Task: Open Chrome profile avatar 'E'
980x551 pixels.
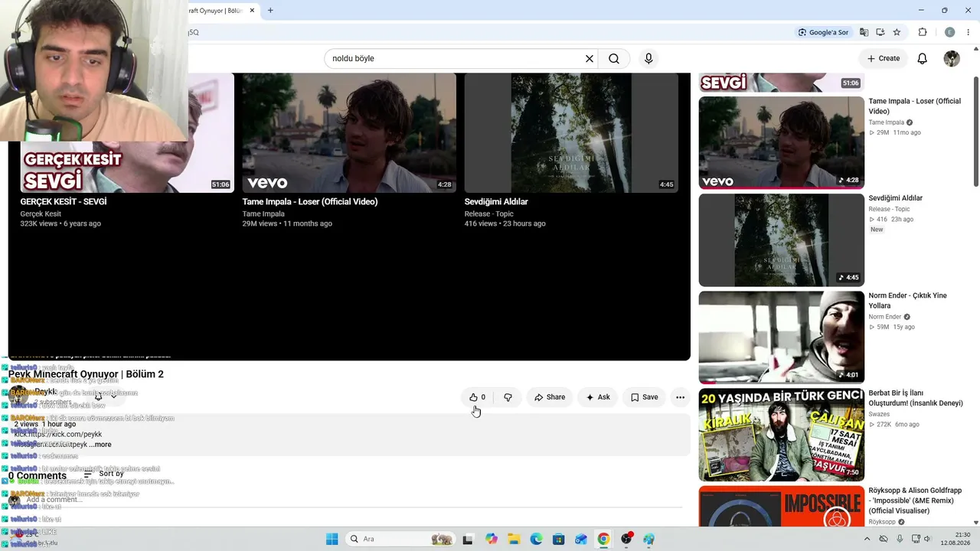Action: click(949, 32)
